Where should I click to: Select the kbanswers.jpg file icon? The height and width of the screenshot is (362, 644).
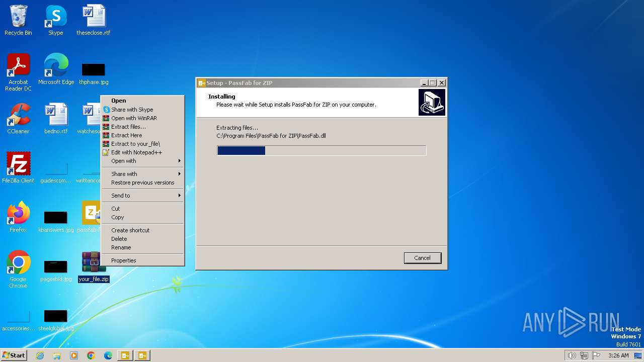(x=56, y=221)
